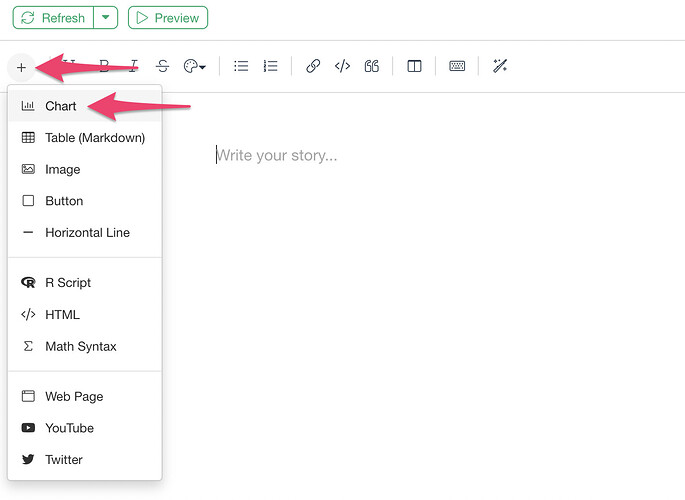Open the text color palette dropdown
This screenshot has height=500, width=685.
[x=194, y=66]
